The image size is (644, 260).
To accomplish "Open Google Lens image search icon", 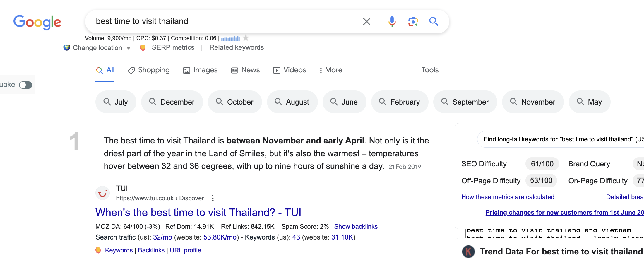I will click(x=413, y=21).
